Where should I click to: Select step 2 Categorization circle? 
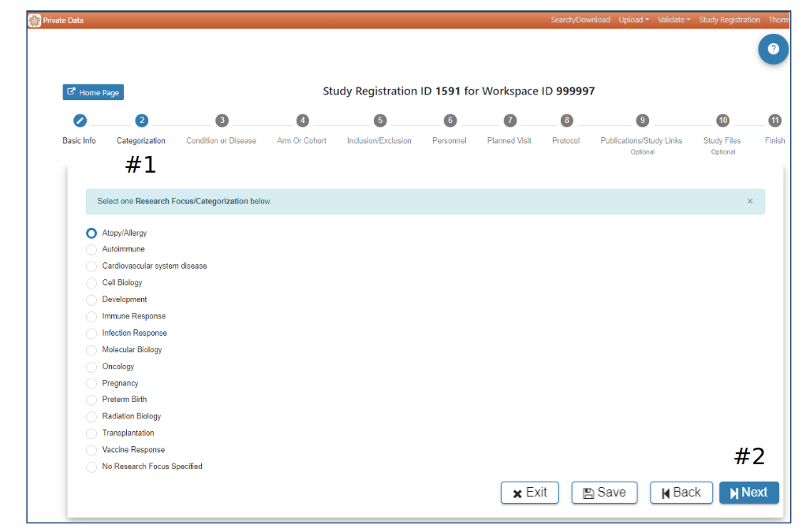click(141, 121)
